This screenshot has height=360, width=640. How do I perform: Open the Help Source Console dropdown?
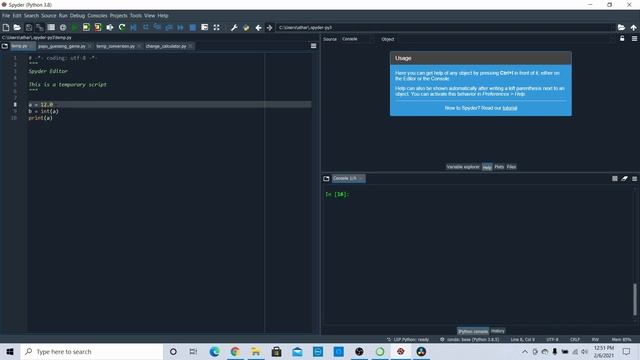click(356, 39)
